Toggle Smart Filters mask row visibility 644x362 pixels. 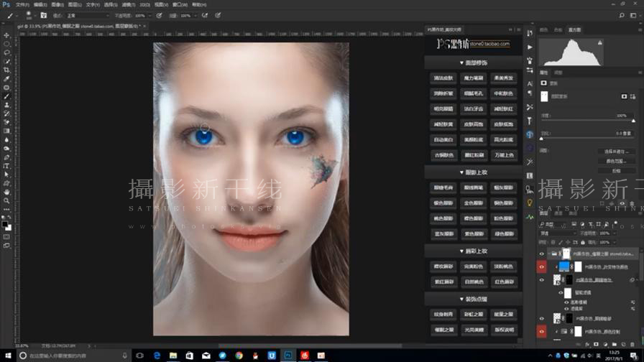click(561, 292)
